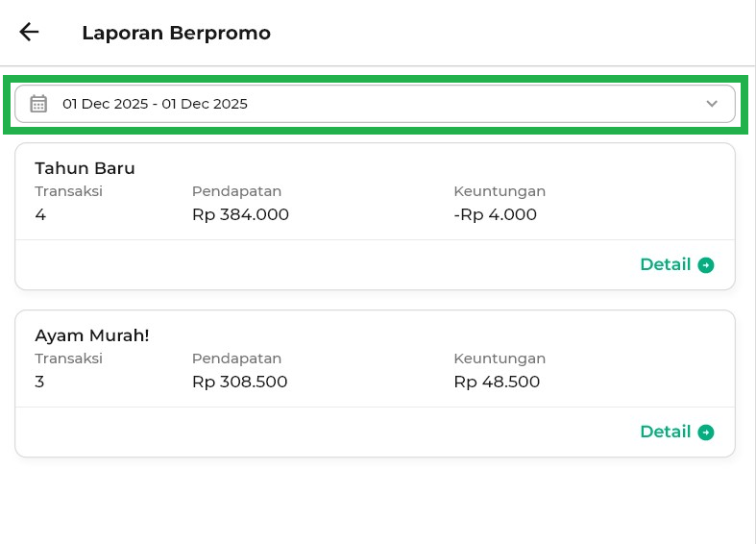Click Transaksi label in Tahun Baru card
Image resolution: width=756 pixels, height=544 pixels.
pos(68,191)
